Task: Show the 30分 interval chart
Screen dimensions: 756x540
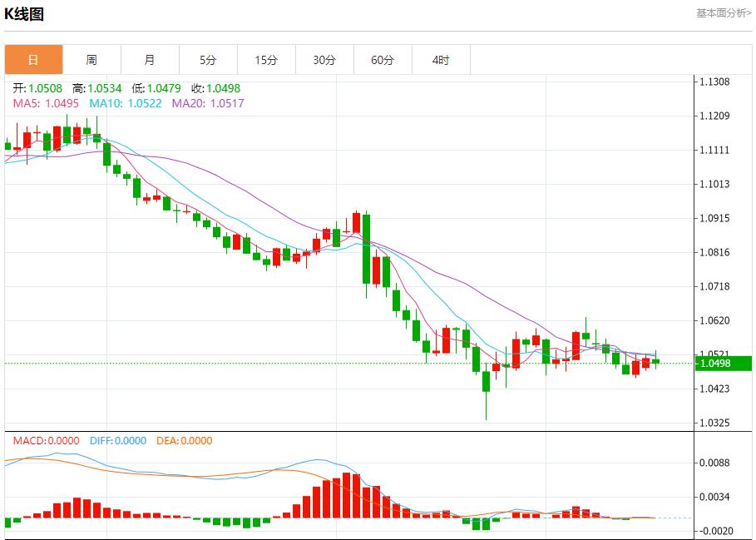Action: 324,60
